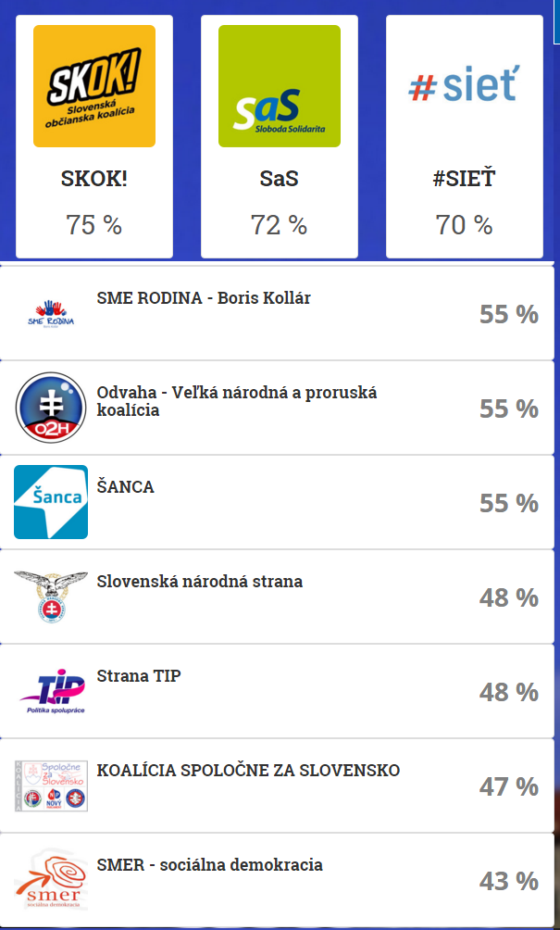Click the #sieť party logo
The image size is (560, 930).
(464, 86)
